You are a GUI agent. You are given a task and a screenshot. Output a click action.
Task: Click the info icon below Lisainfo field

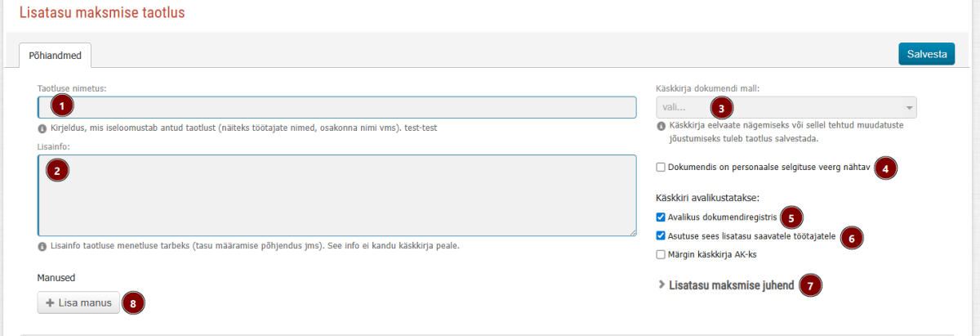click(42, 246)
